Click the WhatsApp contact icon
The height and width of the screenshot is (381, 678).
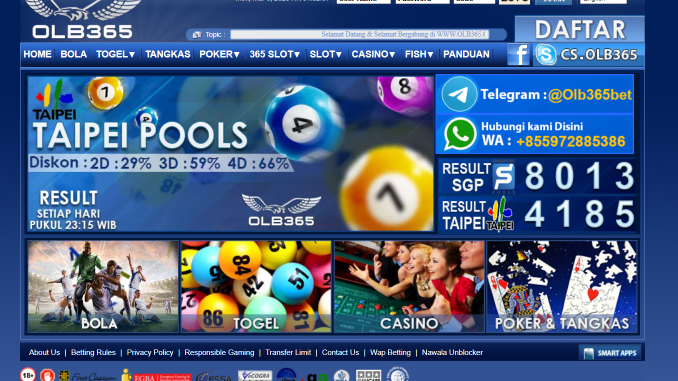pyautogui.click(x=460, y=134)
